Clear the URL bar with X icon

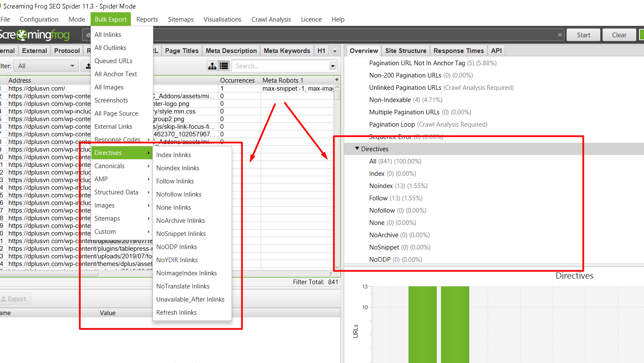[560, 35]
